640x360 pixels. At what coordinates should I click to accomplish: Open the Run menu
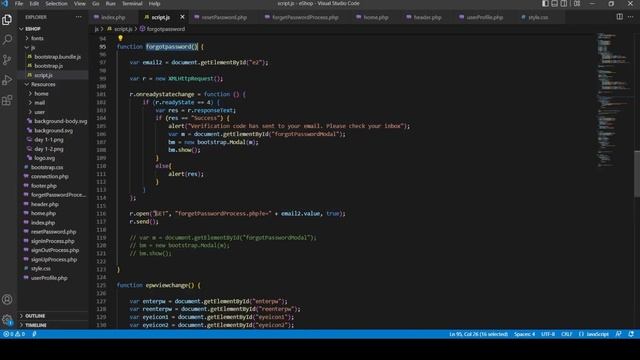click(x=110, y=4)
